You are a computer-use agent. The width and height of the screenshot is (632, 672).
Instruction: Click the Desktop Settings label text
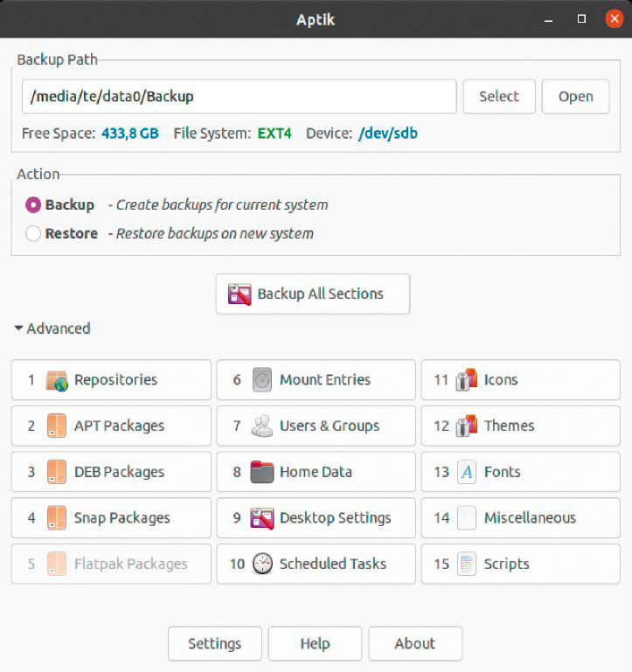[336, 518]
